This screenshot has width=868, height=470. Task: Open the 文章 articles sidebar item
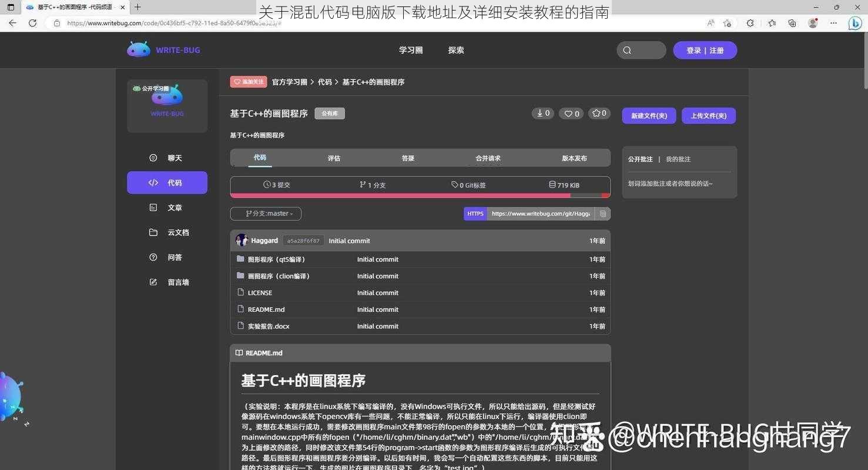tap(167, 207)
